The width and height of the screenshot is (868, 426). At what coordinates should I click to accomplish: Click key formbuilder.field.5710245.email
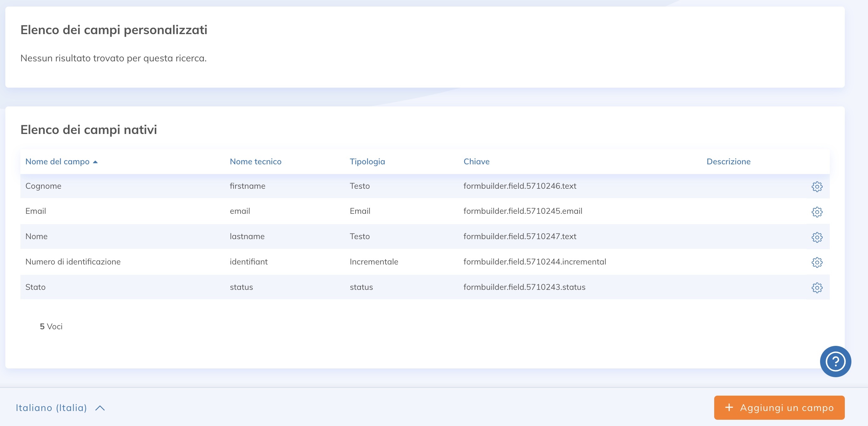(x=522, y=211)
